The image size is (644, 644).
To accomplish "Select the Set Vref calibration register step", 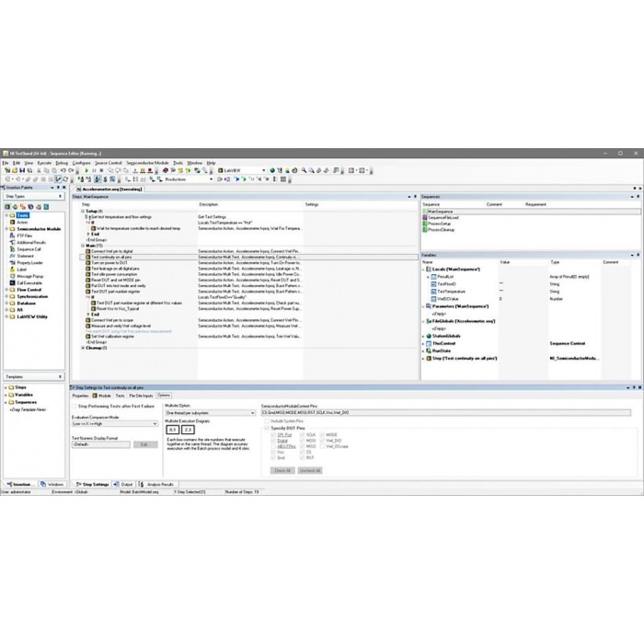I will [x=112, y=337].
